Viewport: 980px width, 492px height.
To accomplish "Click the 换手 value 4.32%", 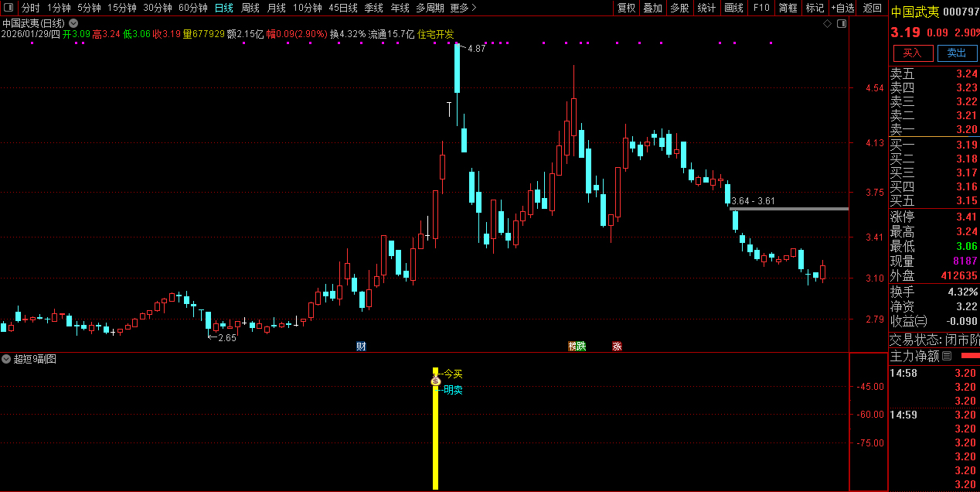I will (x=963, y=292).
